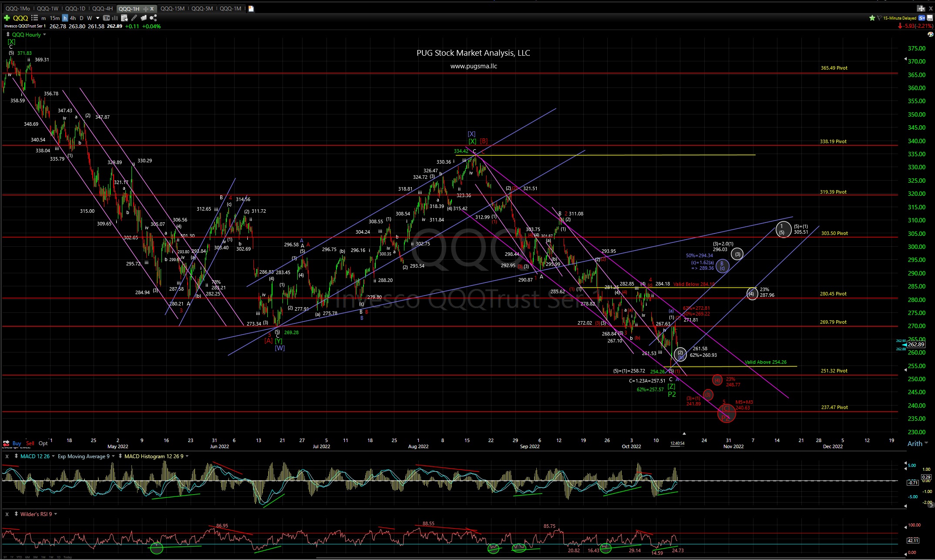Click the 303.50 Pivot label

834,233
